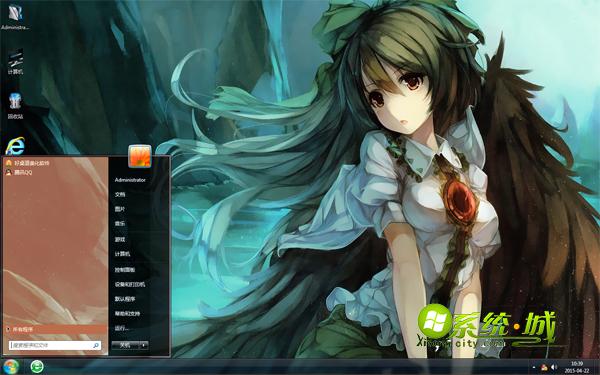Open 设备和打印机 in Start menu

(x=130, y=284)
